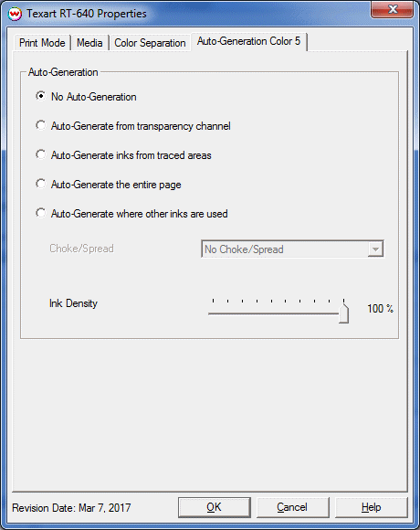The width and height of the screenshot is (420, 530).
Task: Go to the Color Separation tab
Action: point(150,43)
